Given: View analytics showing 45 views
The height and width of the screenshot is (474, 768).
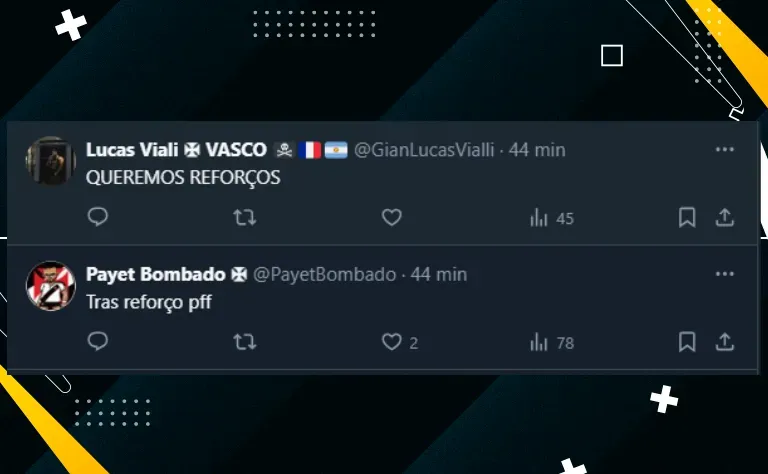Looking at the screenshot, I should [x=552, y=218].
